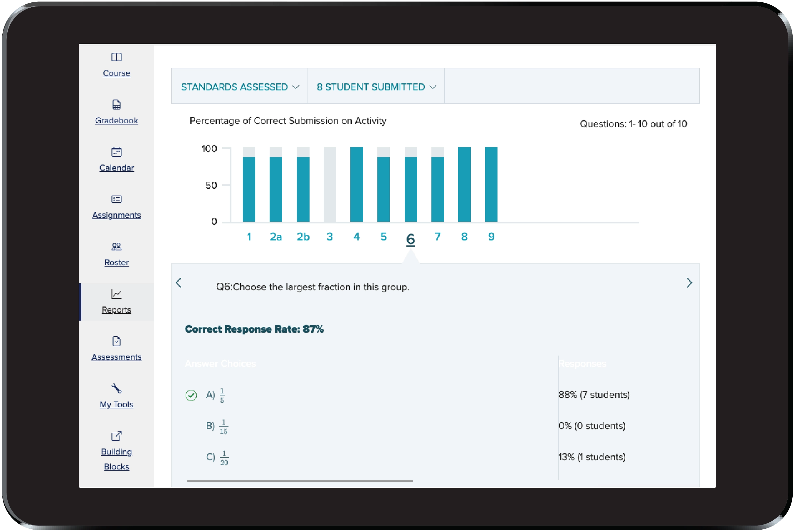Click the bar for question 1
795x532 pixels.
(x=249, y=189)
